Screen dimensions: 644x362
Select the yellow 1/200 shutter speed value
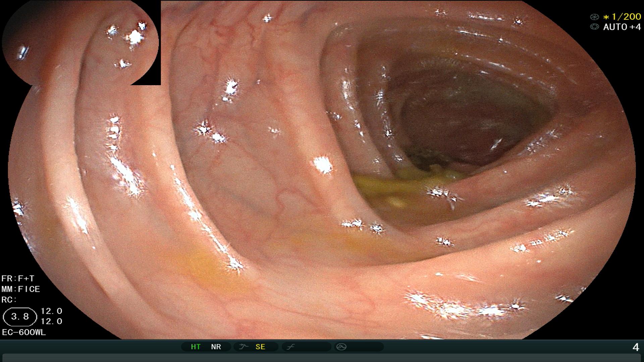click(x=622, y=17)
